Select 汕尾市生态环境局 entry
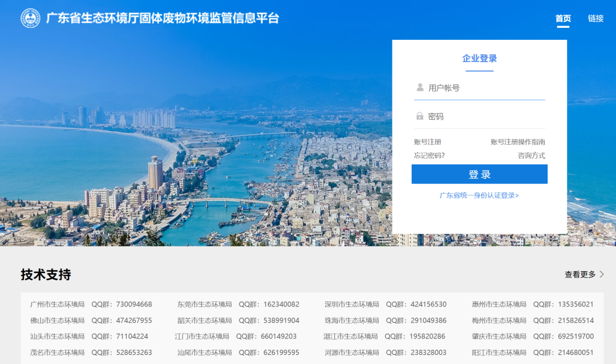The width and height of the screenshot is (616, 364). coord(204,353)
